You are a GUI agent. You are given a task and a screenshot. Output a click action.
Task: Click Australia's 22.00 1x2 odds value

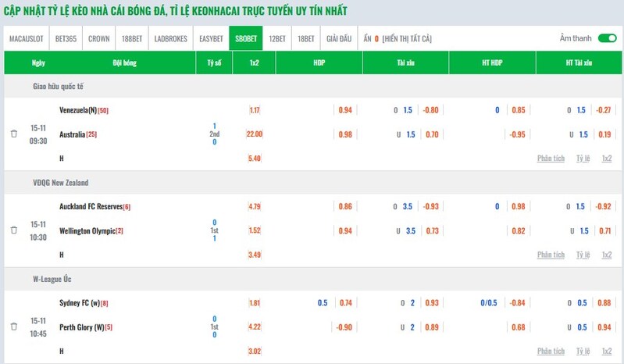point(255,134)
